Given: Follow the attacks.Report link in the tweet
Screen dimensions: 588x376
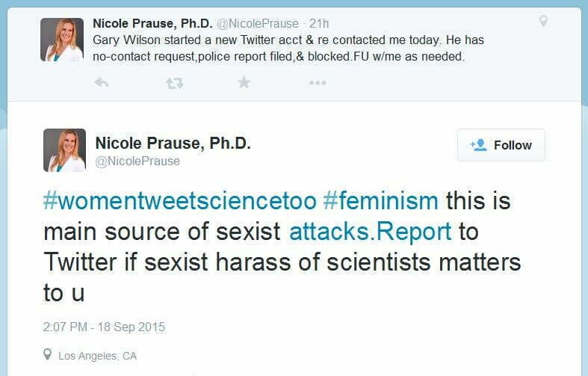Looking at the screenshot, I should pos(371,232).
